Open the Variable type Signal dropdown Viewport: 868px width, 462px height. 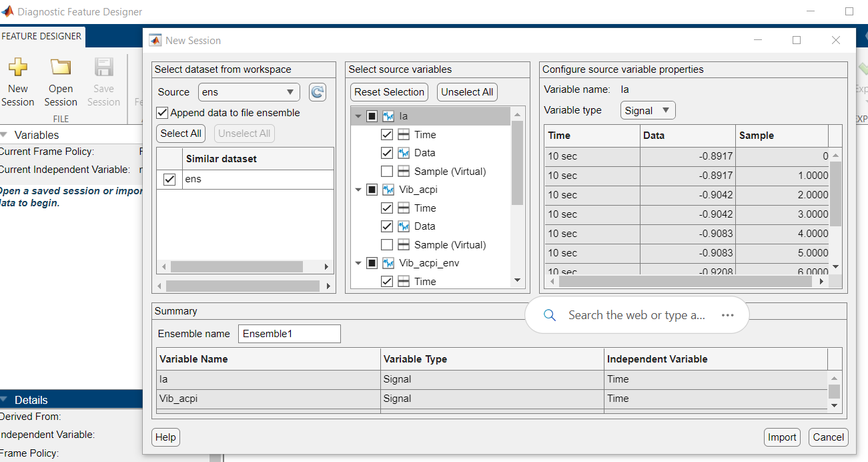click(648, 111)
